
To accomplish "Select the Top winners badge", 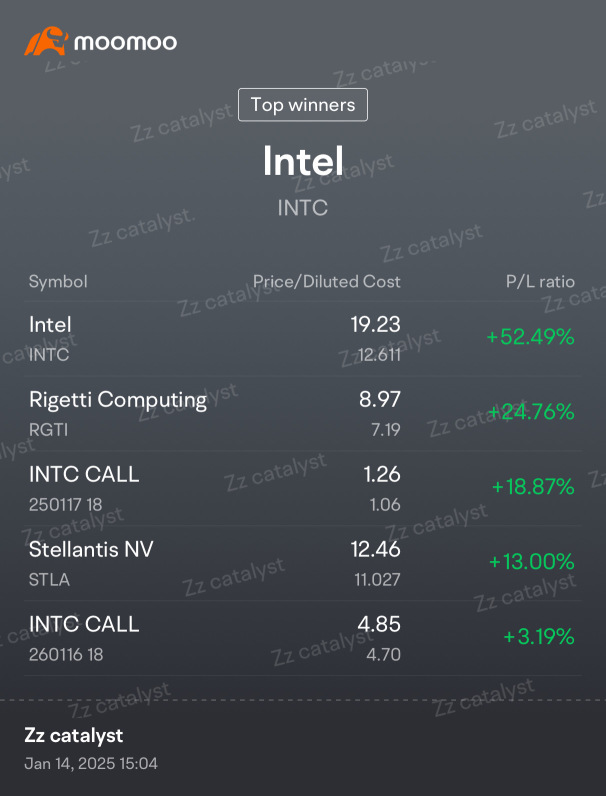I will 302,105.
